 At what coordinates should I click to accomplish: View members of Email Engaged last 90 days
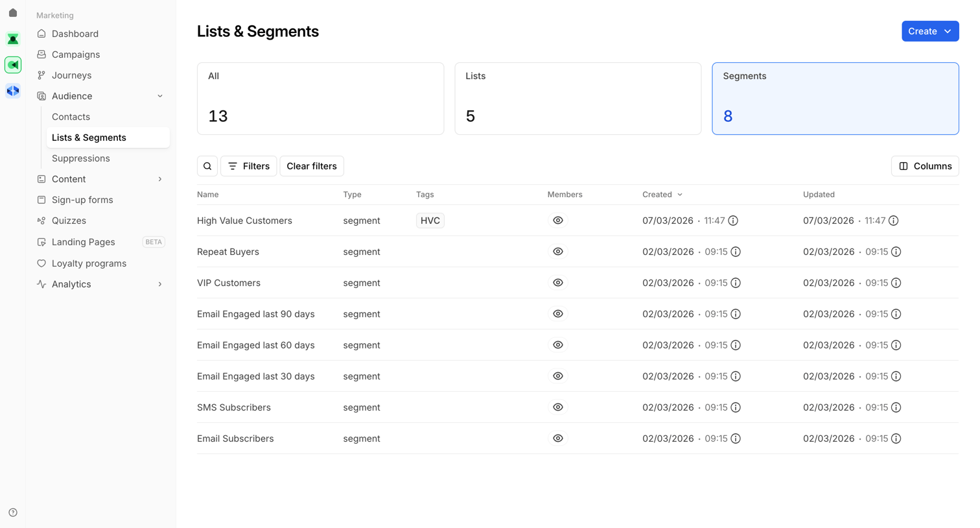point(558,314)
